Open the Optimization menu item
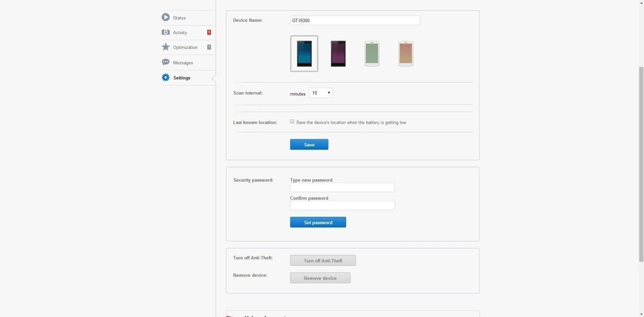644x317 pixels. [188, 47]
